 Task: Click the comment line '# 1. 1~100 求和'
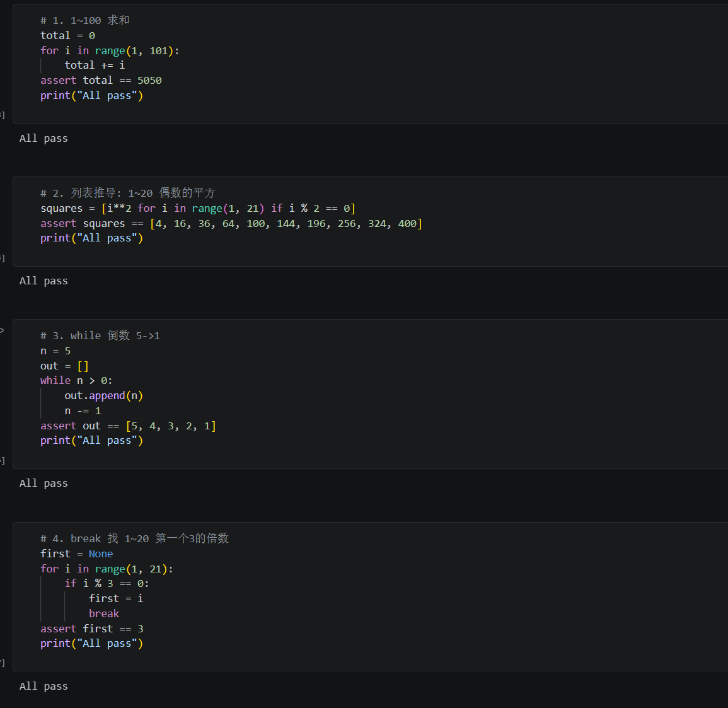click(x=85, y=20)
